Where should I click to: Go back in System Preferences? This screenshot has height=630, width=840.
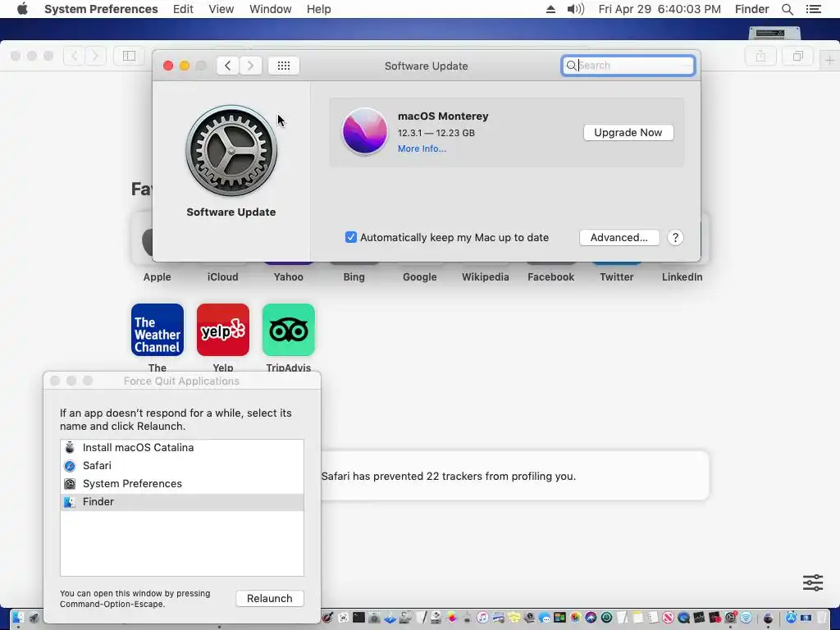pos(228,66)
